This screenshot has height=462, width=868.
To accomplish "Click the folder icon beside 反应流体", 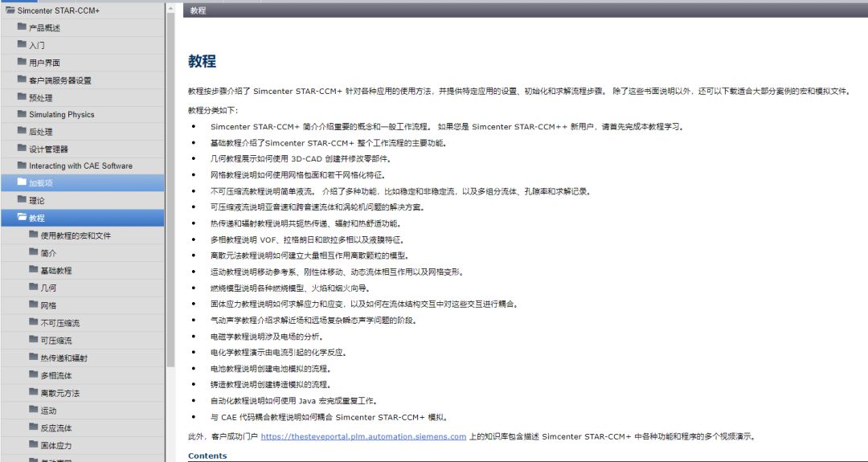I will click(x=34, y=427).
